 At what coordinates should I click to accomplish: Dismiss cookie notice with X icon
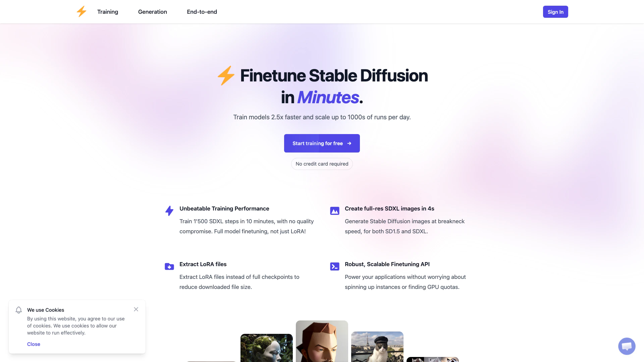coord(136,309)
